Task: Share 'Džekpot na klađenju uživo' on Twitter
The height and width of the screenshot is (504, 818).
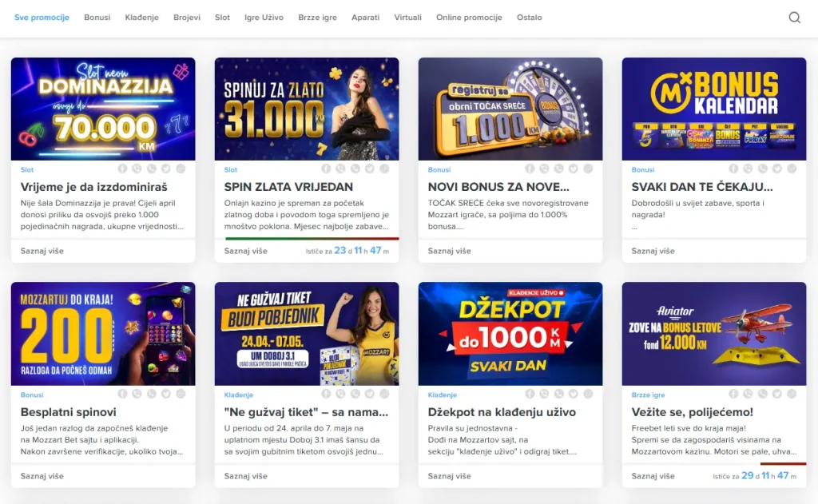Action: 574,394
